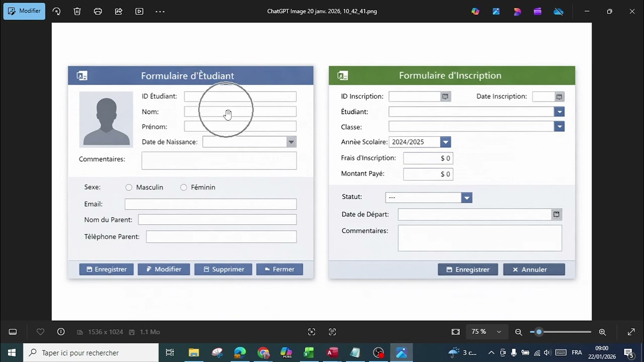Click the Modifier edit button
The image size is (644, 362).
24,11
